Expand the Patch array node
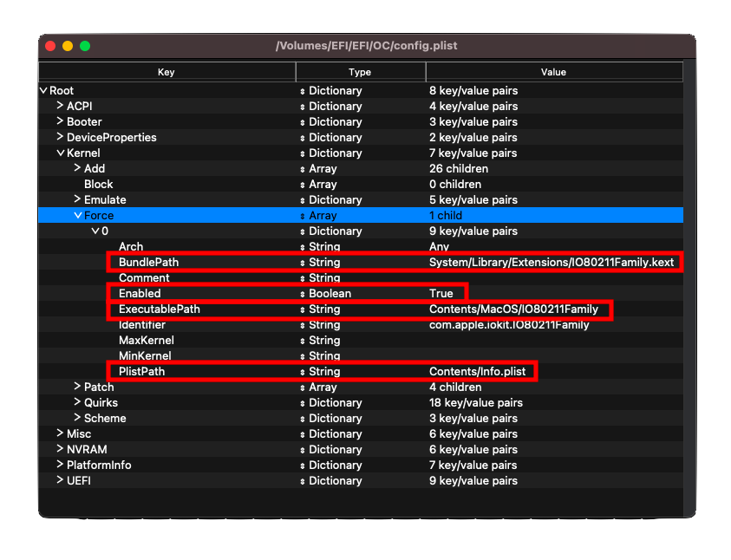Screen dimensions: 731x560 (77, 387)
